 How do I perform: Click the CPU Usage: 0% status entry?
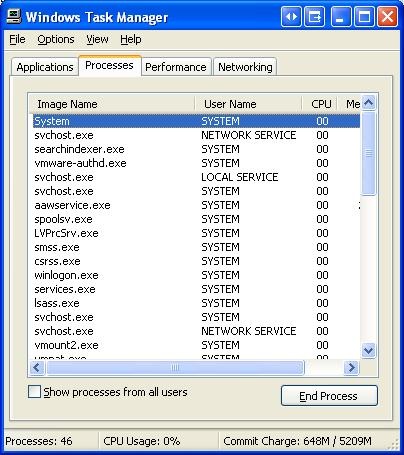pyautogui.click(x=142, y=441)
